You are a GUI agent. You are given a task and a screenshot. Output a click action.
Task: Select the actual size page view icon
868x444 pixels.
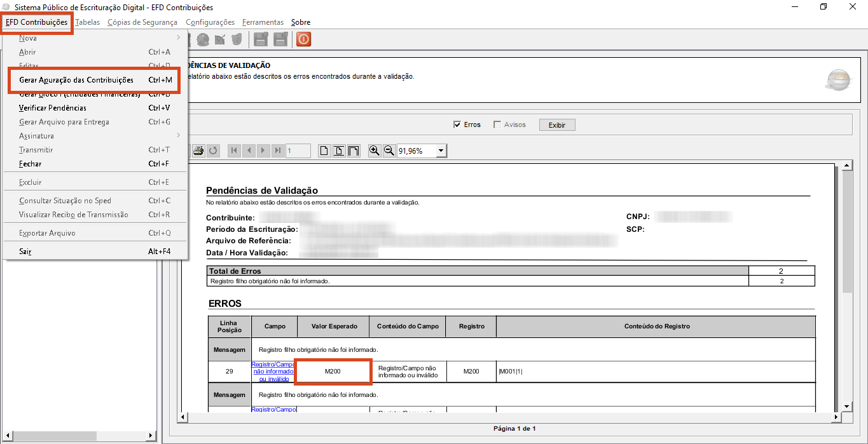(x=324, y=151)
